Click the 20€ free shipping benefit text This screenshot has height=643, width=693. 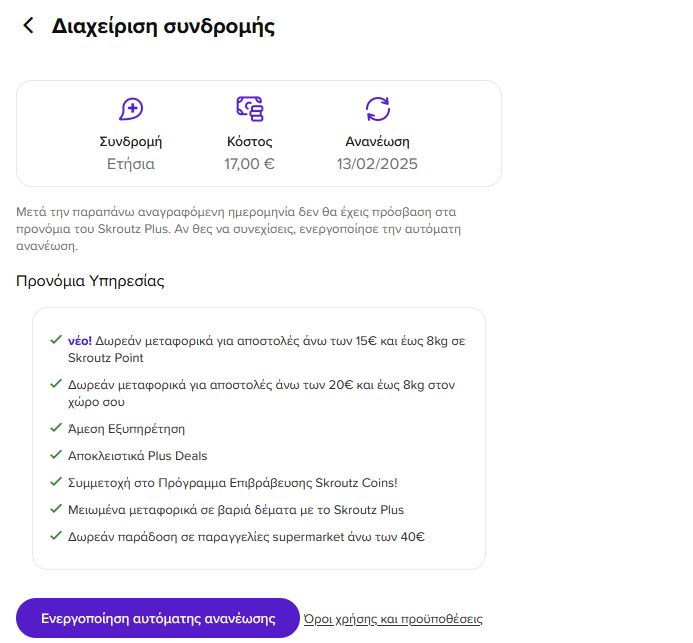(261, 393)
